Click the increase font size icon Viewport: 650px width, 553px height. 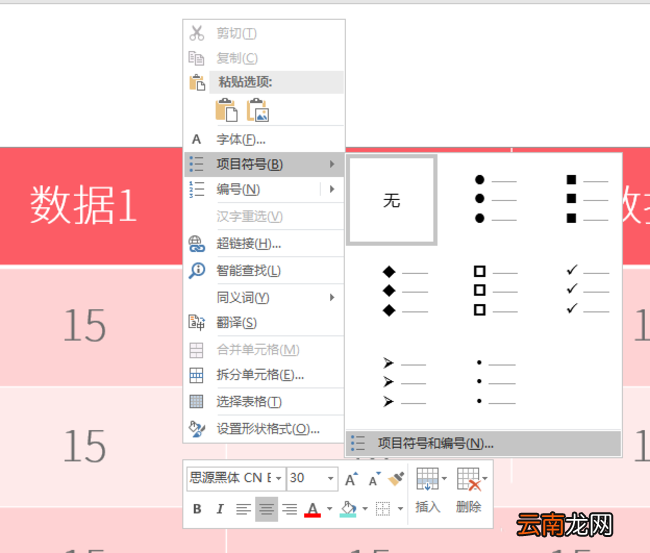[x=351, y=479]
